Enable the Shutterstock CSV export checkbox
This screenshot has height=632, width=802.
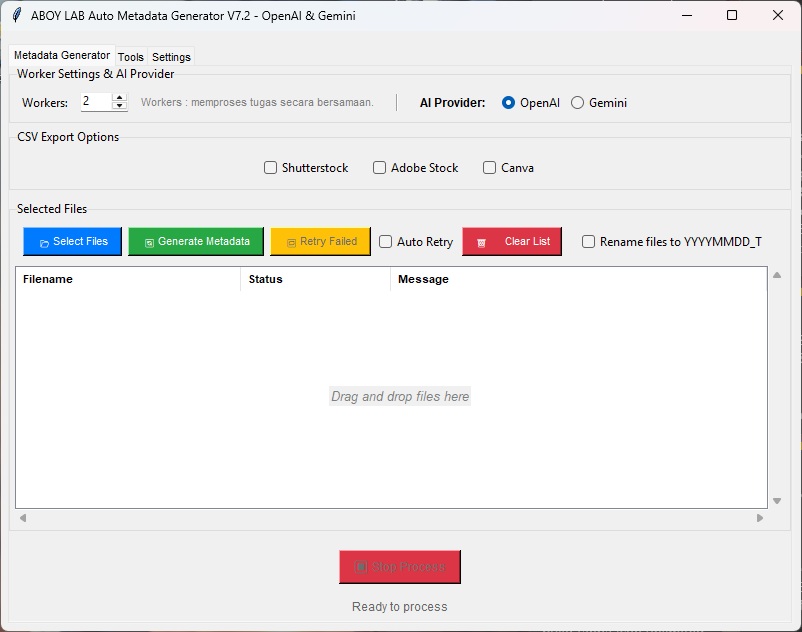(270, 168)
